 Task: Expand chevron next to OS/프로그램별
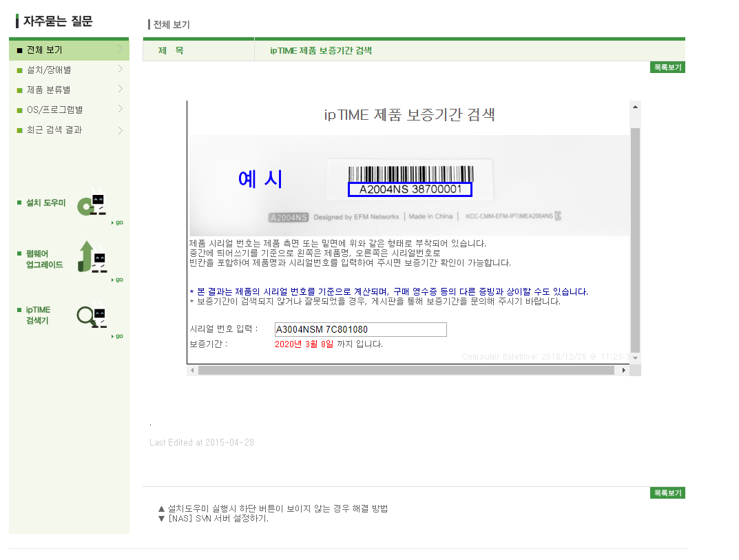point(121,109)
